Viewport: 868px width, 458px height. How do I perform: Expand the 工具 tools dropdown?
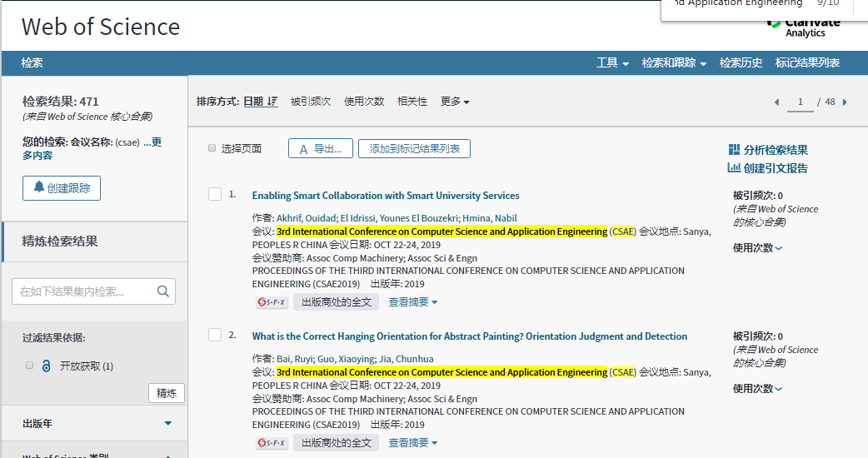click(612, 63)
